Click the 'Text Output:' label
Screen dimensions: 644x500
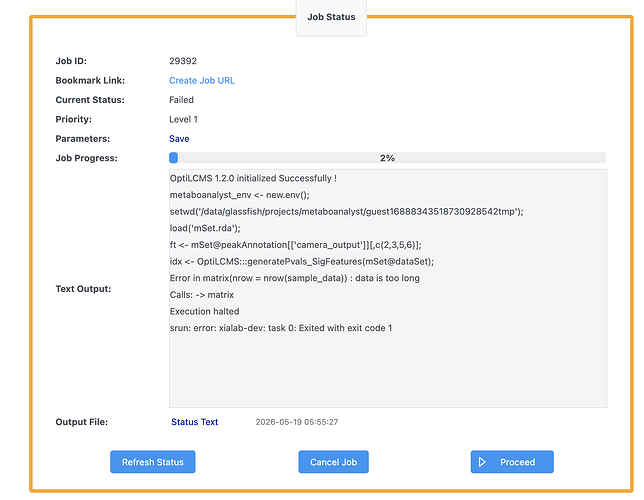coord(83,289)
